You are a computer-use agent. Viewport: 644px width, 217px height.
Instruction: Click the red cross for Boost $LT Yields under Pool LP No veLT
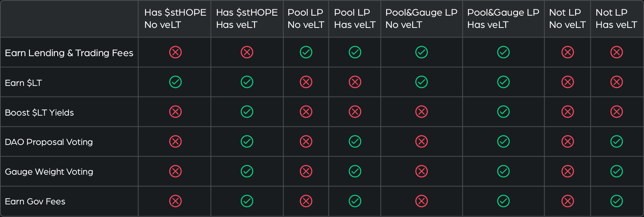click(306, 112)
